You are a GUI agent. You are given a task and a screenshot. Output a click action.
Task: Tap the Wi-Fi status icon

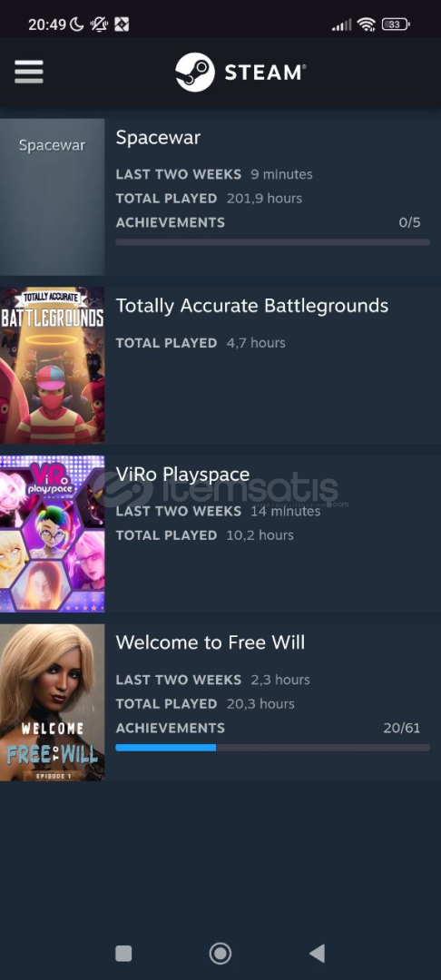tap(367, 24)
